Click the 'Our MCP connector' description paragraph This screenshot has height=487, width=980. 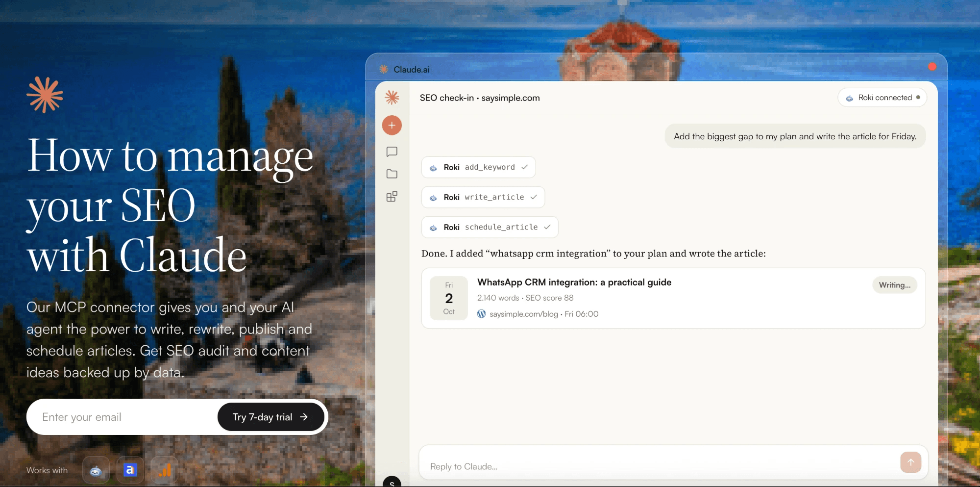169,340
